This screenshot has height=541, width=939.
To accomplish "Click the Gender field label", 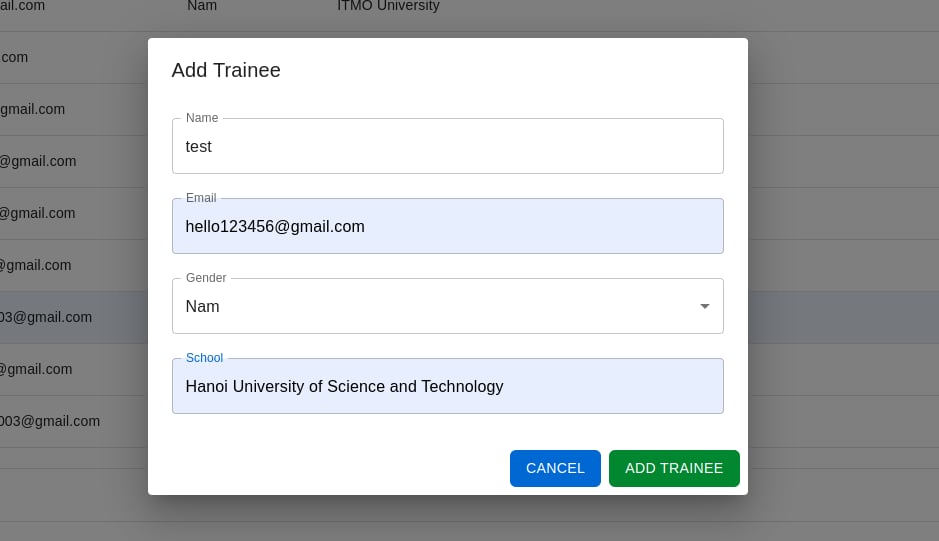I will tap(206, 278).
